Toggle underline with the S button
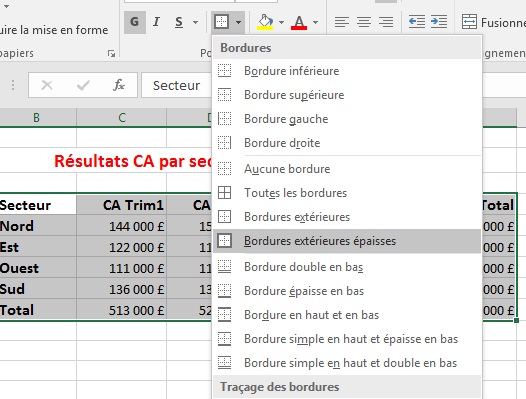 (179, 22)
